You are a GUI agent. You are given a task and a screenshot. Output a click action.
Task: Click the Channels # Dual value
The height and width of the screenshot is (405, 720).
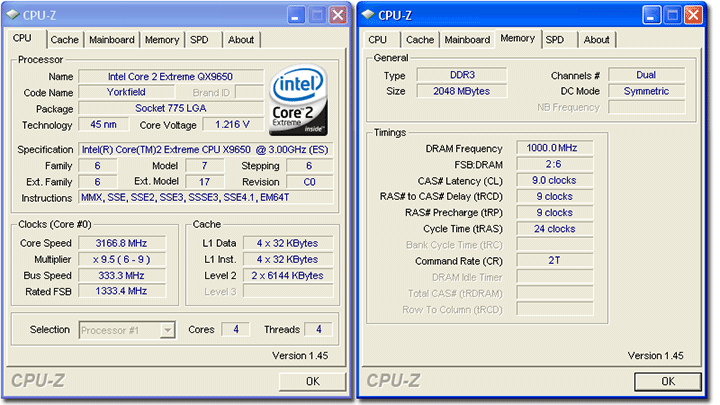[647, 75]
